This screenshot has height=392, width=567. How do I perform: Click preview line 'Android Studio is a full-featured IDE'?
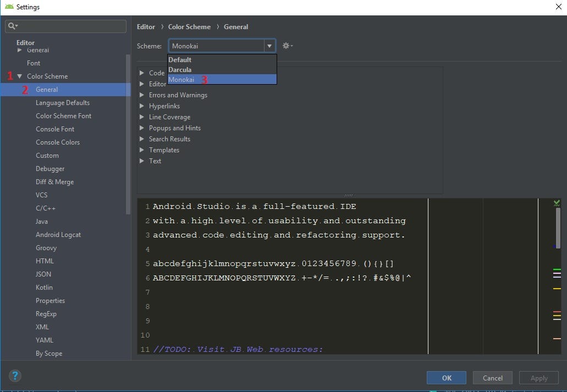tap(254, 207)
